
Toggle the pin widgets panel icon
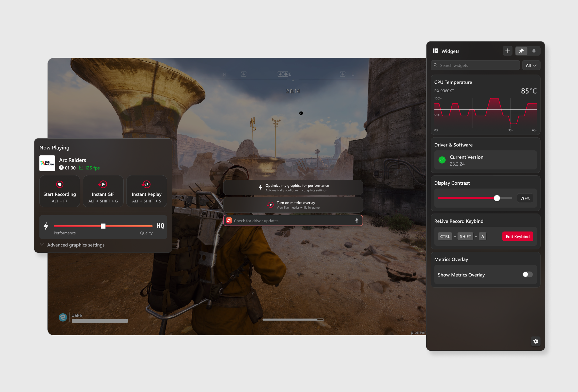click(x=521, y=51)
